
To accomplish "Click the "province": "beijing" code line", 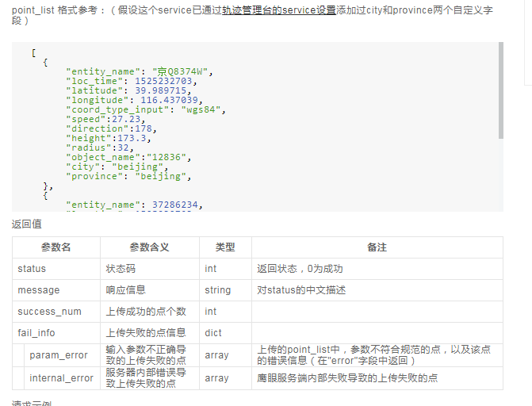I will (128, 176).
